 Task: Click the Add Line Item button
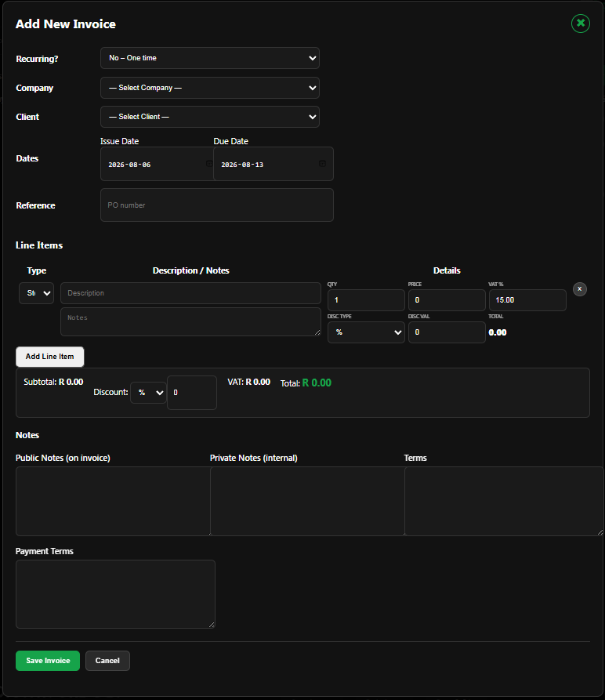point(49,357)
